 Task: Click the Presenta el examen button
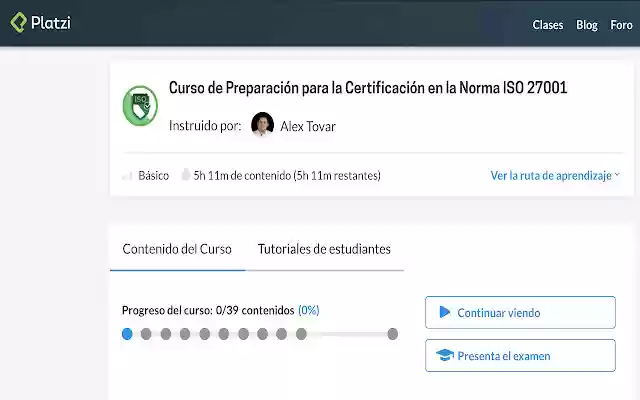(520, 356)
